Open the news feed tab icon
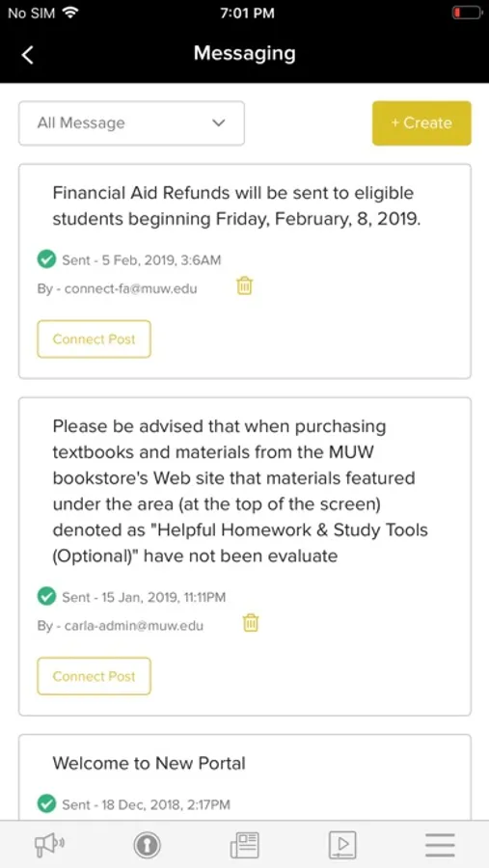The width and height of the screenshot is (489, 868). [x=245, y=845]
